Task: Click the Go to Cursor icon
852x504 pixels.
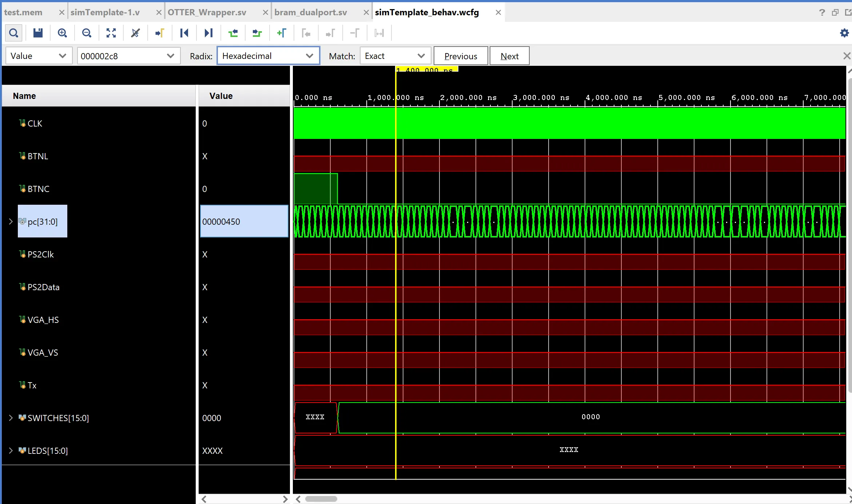Action: point(160,33)
